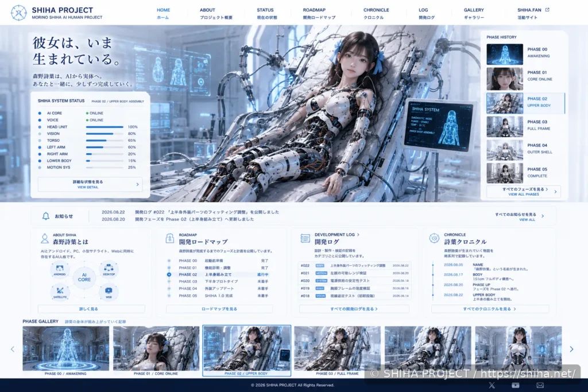
Task: Click the chevron next to DEVELOPMENT LOG heading
Action: tap(358, 235)
